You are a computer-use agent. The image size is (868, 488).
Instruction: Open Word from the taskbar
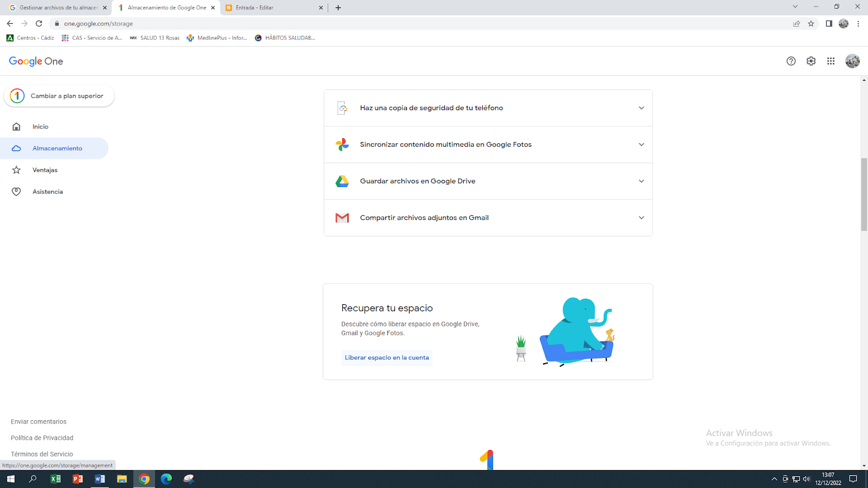tap(100, 479)
